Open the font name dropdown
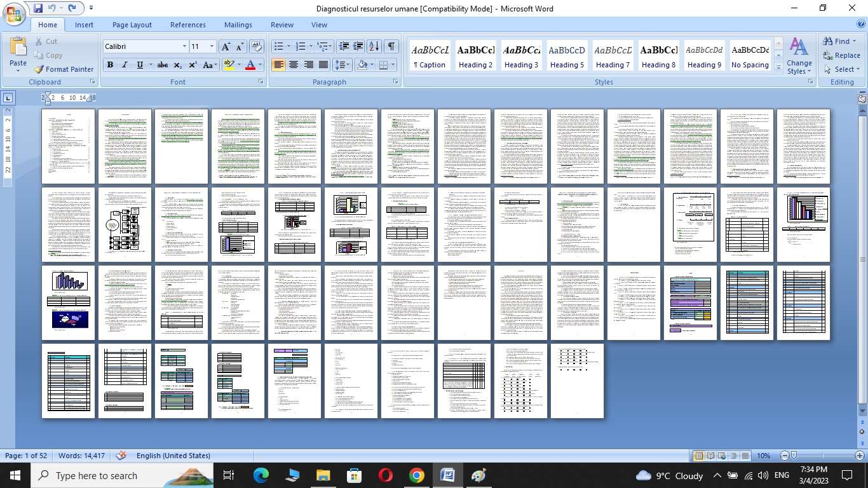This screenshot has height=488, width=868. (x=184, y=46)
